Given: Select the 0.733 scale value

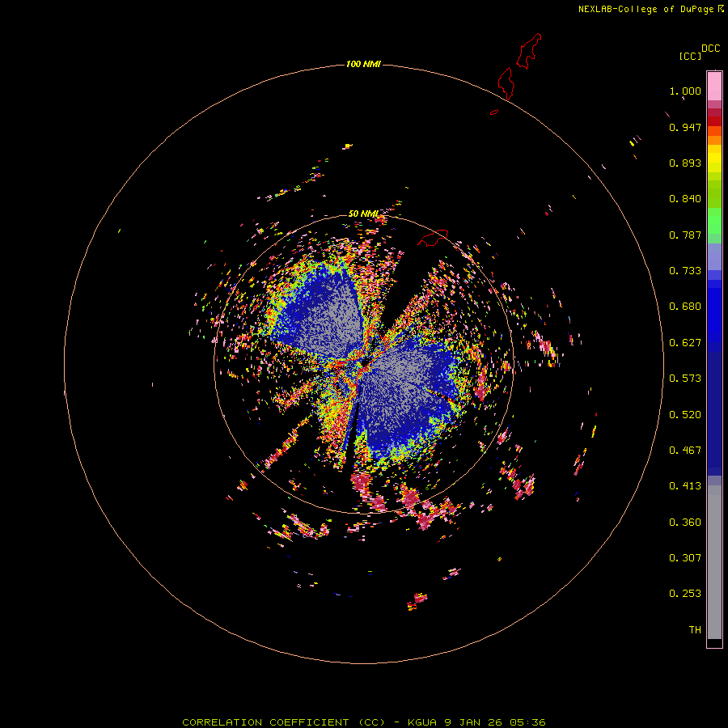Looking at the screenshot, I should [x=685, y=271].
